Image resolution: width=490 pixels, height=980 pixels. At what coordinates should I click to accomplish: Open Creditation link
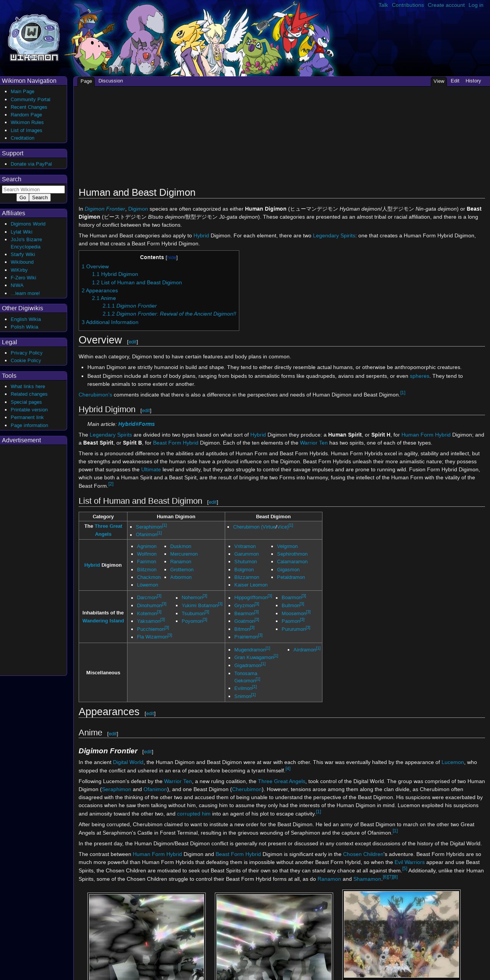pos(23,138)
